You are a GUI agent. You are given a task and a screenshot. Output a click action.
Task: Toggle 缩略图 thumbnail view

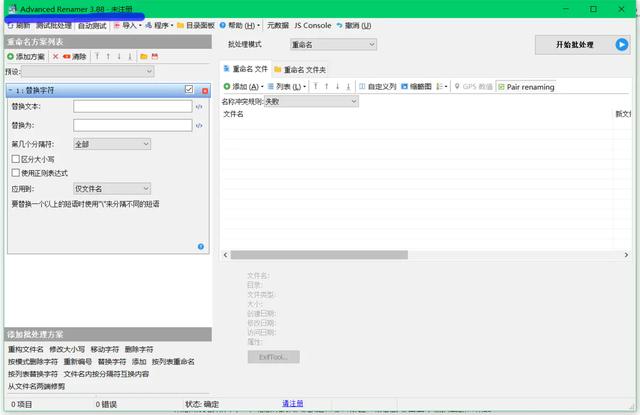click(416, 87)
